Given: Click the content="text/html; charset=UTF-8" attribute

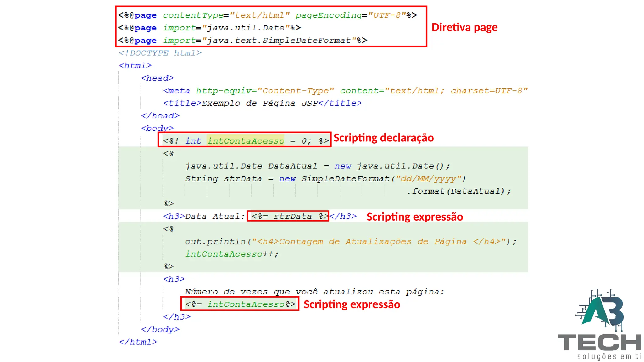Looking at the screenshot, I should (434, 91).
